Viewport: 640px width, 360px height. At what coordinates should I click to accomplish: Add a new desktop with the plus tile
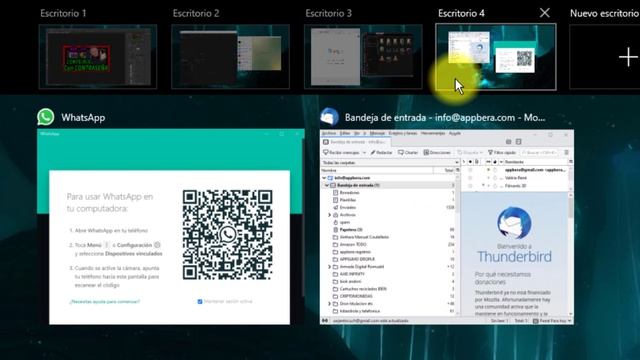point(628,57)
